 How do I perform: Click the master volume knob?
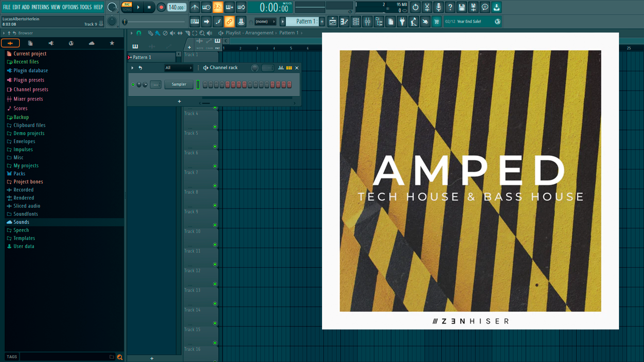click(112, 7)
